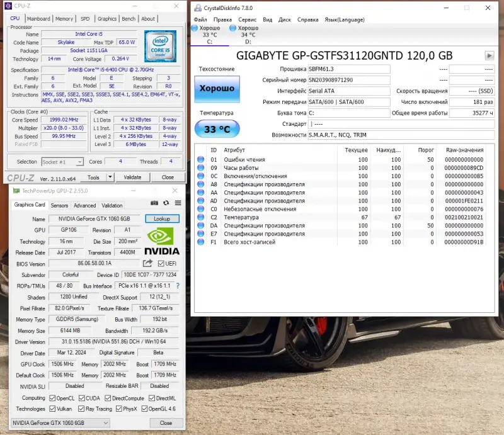Viewport: 504px width, 435px height.
Task: Click the Raw-значения column header
Action: click(464, 150)
